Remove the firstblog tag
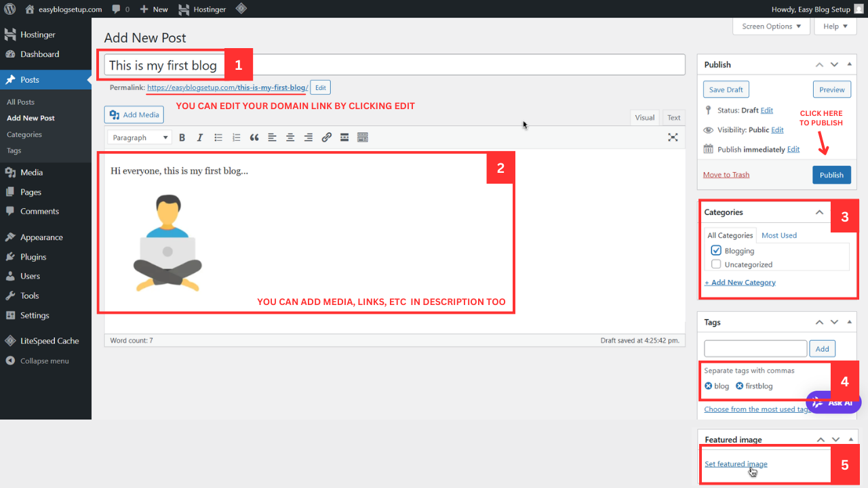The height and width of the screenshot is (488, 868). point(740,386)
